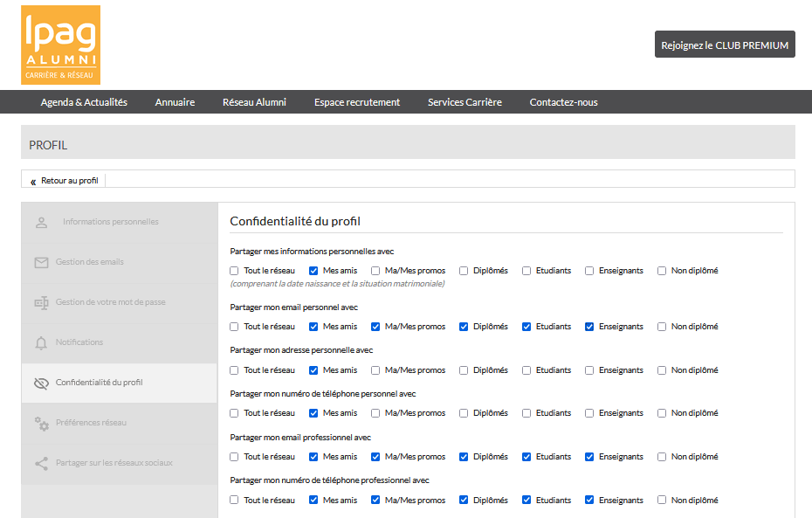
Task: Click the crossed-eye Confidentialité du profil icon
Action: [41, 383]
